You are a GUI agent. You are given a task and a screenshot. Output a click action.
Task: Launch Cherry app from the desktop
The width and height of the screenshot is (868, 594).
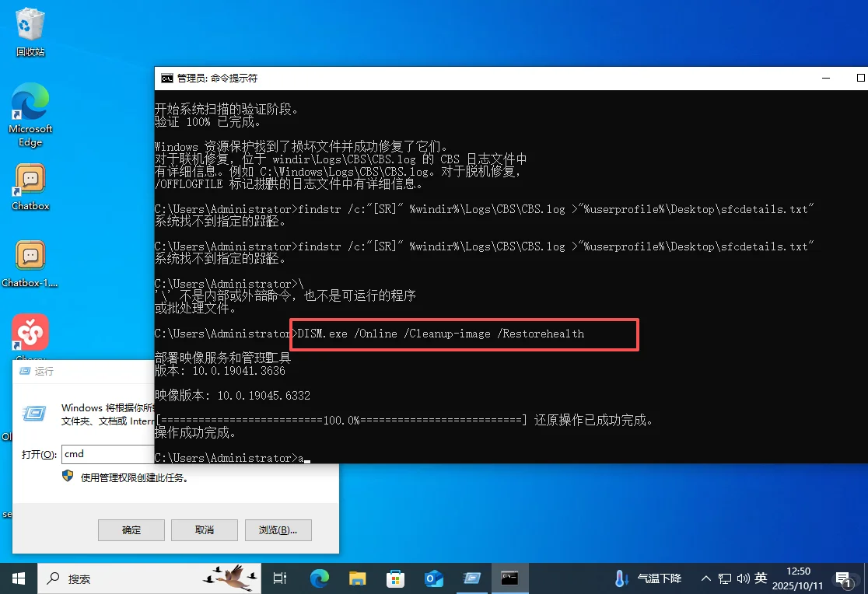[x=30, y=333]
